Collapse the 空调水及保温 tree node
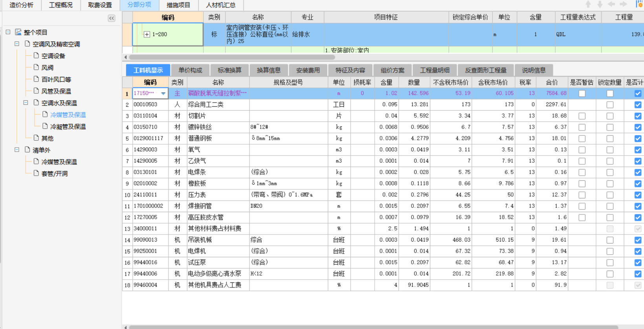This screenshot has width=644, height=329. [x=26, y=103]
